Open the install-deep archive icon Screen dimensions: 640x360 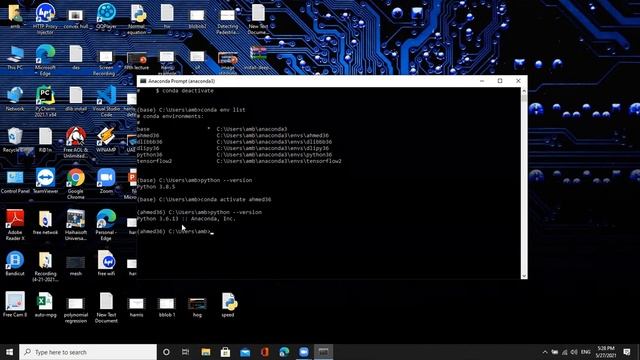tap(258, 58)
